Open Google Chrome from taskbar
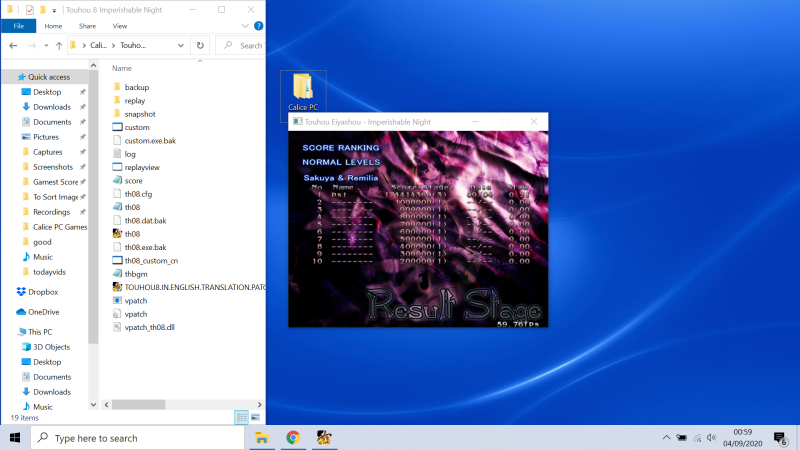The width and height of the screenshot is (800, 450). click(x=293, y=438)
